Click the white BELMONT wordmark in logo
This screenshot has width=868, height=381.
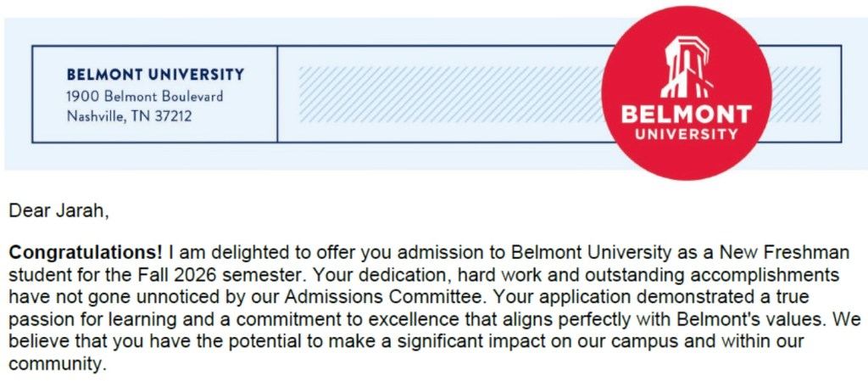click(x=687, y=115)
